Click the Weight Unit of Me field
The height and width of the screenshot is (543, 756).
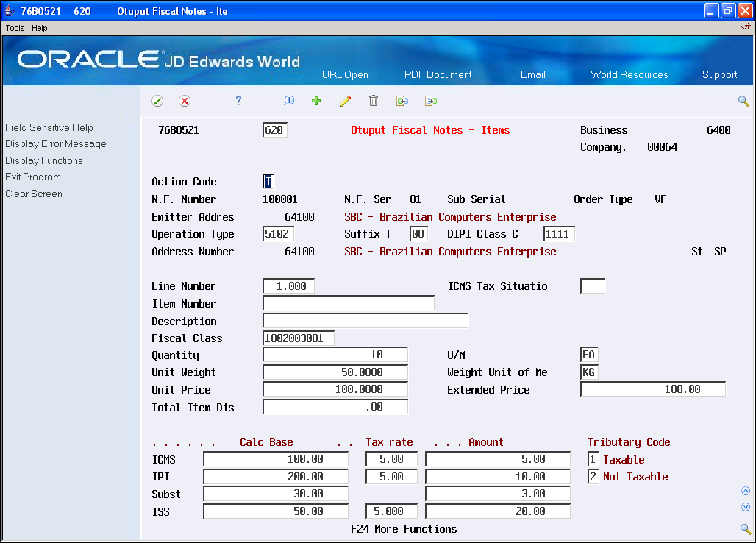589,372
